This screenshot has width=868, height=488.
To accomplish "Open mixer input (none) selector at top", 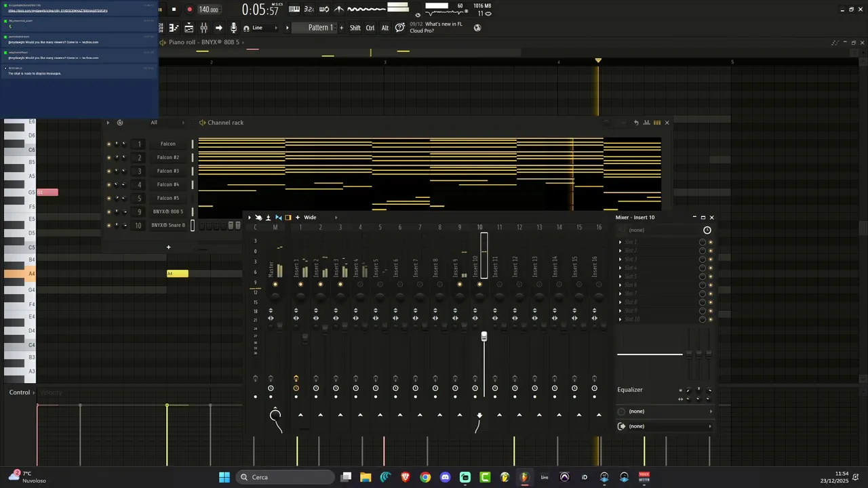I will coord(658,230).
